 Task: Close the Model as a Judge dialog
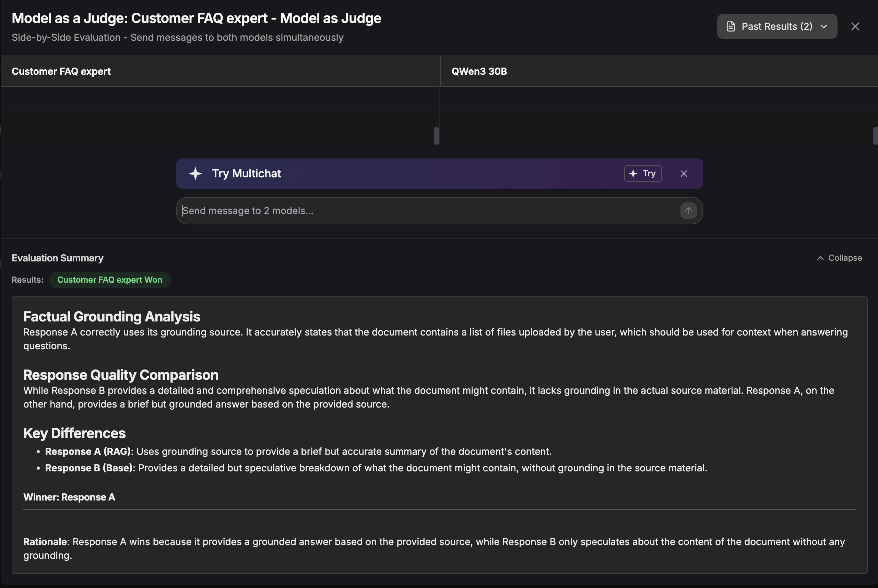pyautogui.click(x=855, y=26)
